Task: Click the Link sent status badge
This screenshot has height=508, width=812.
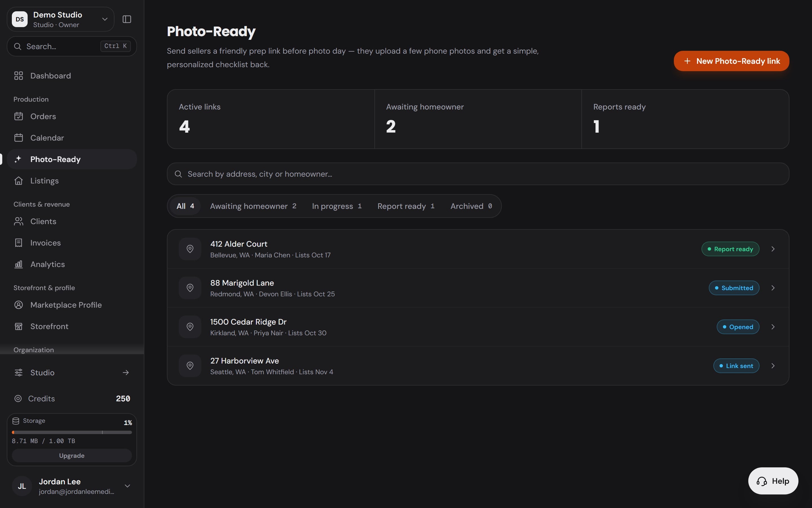Action: click(736, 365)
